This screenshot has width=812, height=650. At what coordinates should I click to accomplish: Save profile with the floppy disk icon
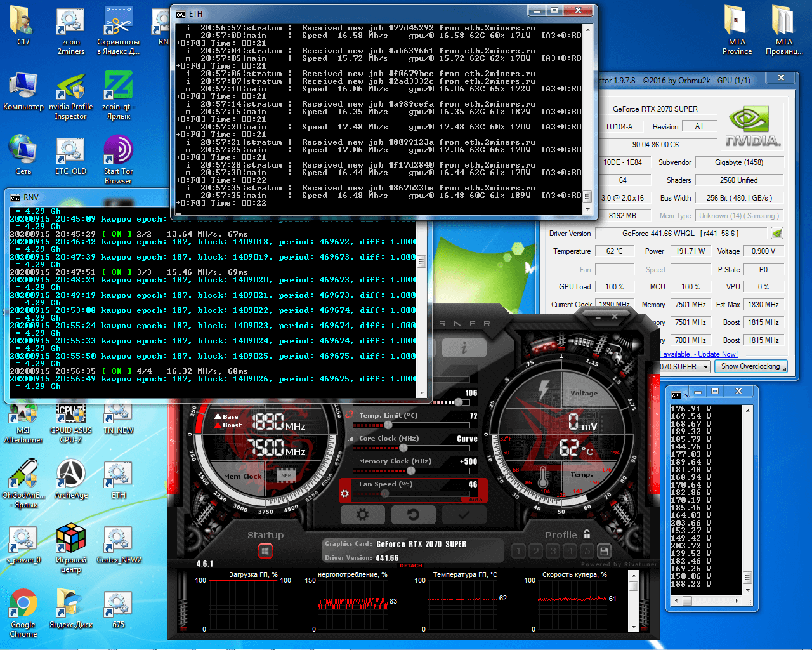click(604, 551)
